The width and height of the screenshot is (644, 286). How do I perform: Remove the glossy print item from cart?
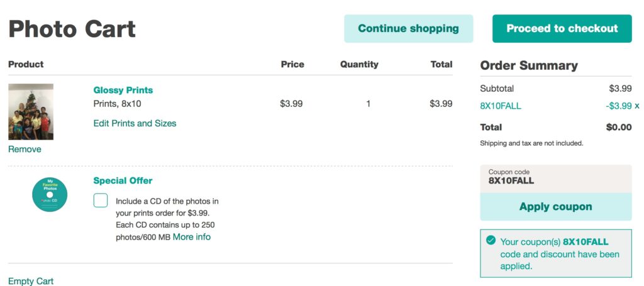[25, 150]
